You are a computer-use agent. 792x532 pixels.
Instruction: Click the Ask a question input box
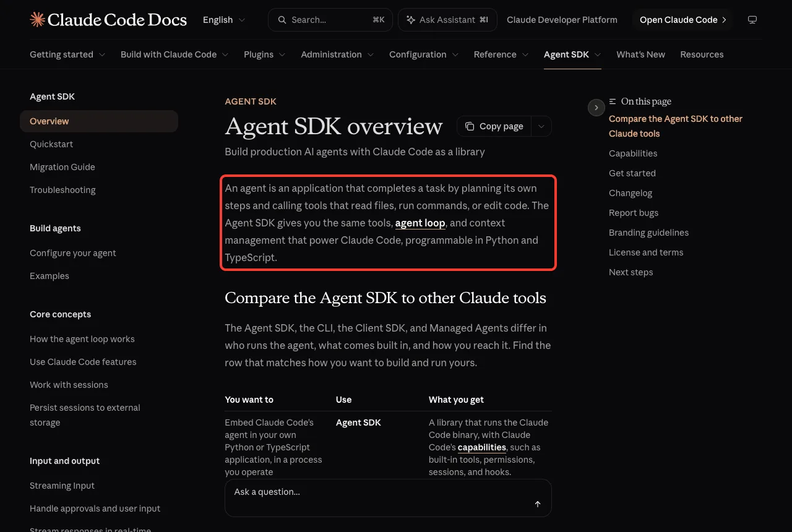click(x=388, y=498)
